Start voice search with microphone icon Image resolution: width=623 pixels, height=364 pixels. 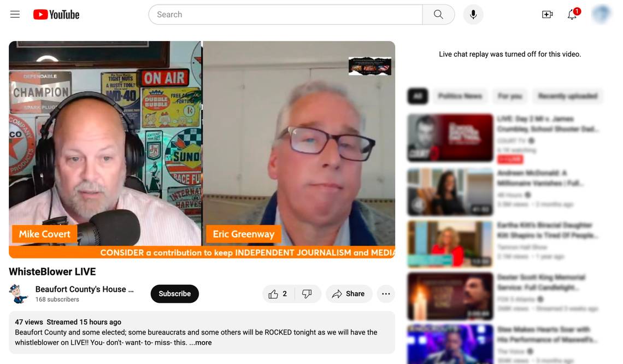pyautogui.click(x=473, y=15)
